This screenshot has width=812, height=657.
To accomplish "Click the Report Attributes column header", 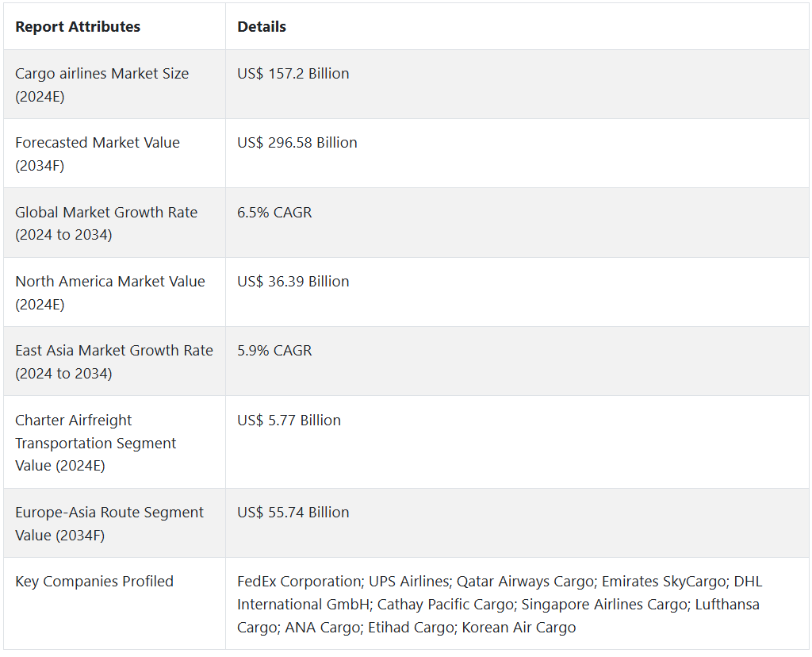I will click(78, 27).
